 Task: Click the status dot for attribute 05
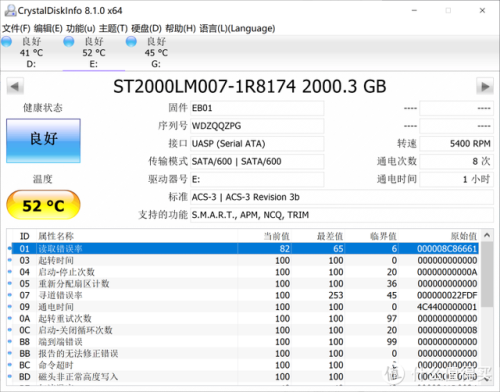coord(10,284)
